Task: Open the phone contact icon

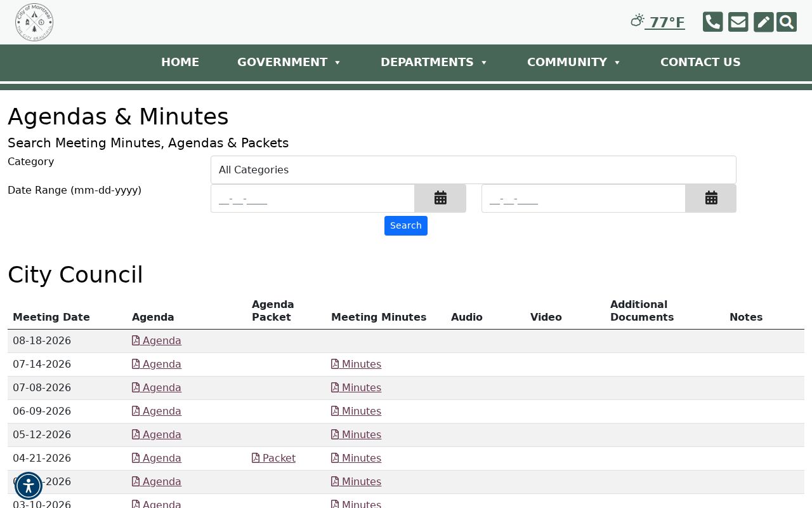Action: (x=713, y=22)
